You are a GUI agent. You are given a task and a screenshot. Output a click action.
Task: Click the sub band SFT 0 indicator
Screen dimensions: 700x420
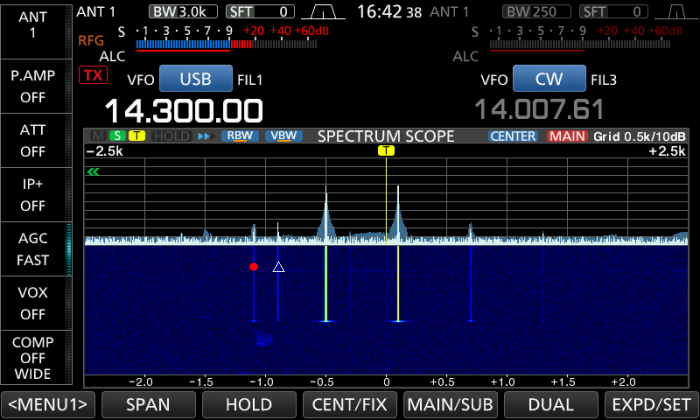[614, 12]
